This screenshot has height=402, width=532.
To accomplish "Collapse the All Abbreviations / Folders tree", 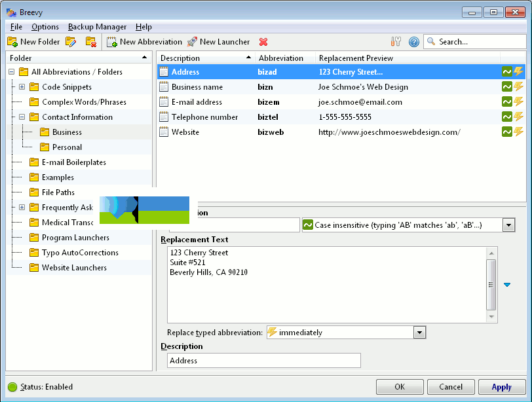I will click(x=12, y=72).
